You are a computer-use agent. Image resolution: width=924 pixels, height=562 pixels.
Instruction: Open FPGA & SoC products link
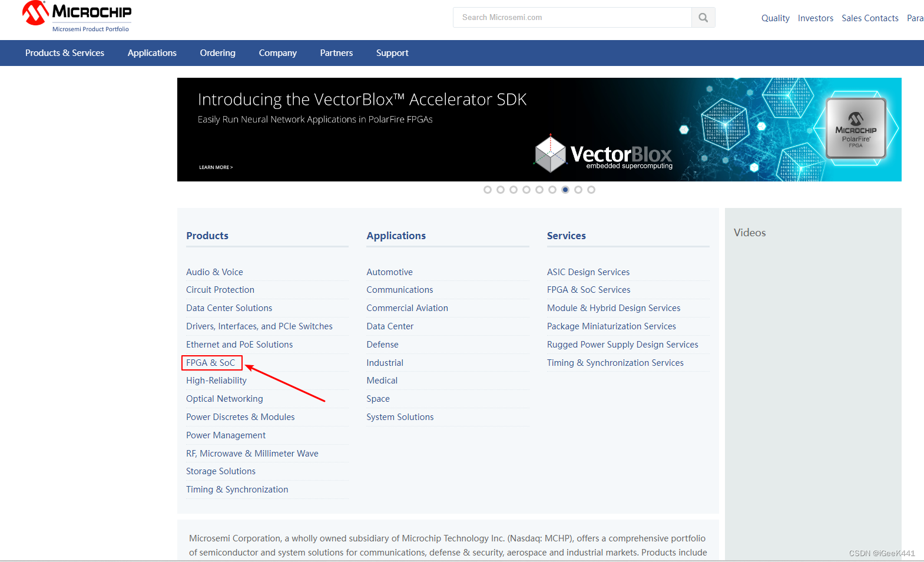click(x=211, y=363)
